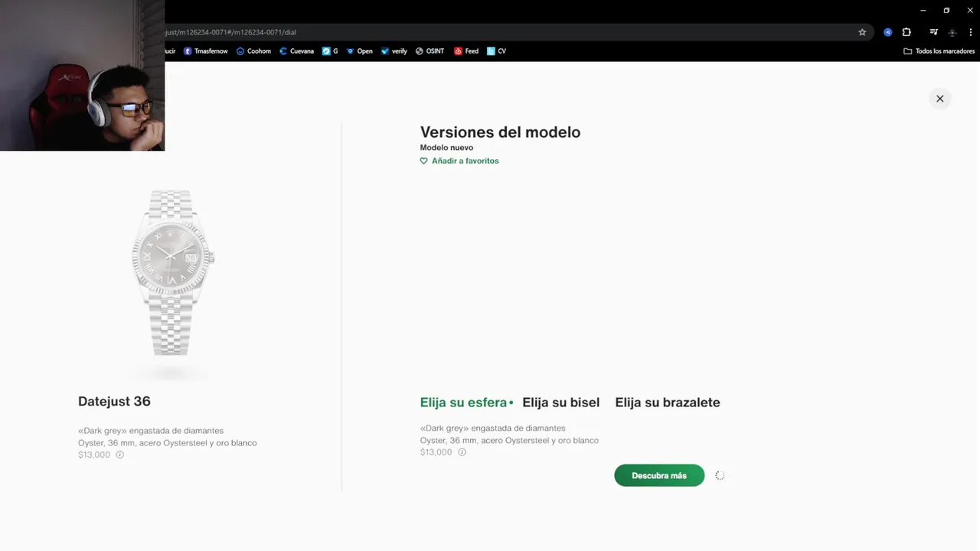Open the browser profile avatar
This screenshot has height=551, width=980.
click(x=952, y=32)
